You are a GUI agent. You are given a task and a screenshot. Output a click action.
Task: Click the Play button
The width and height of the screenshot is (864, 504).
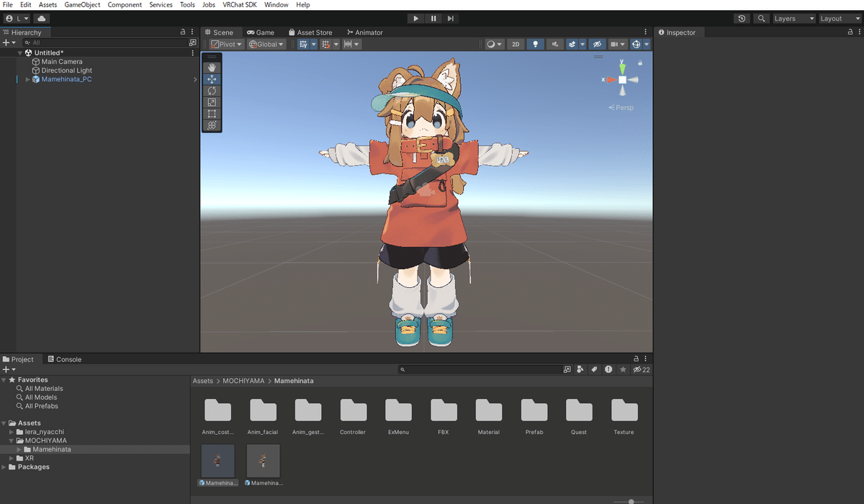[416, 19]
